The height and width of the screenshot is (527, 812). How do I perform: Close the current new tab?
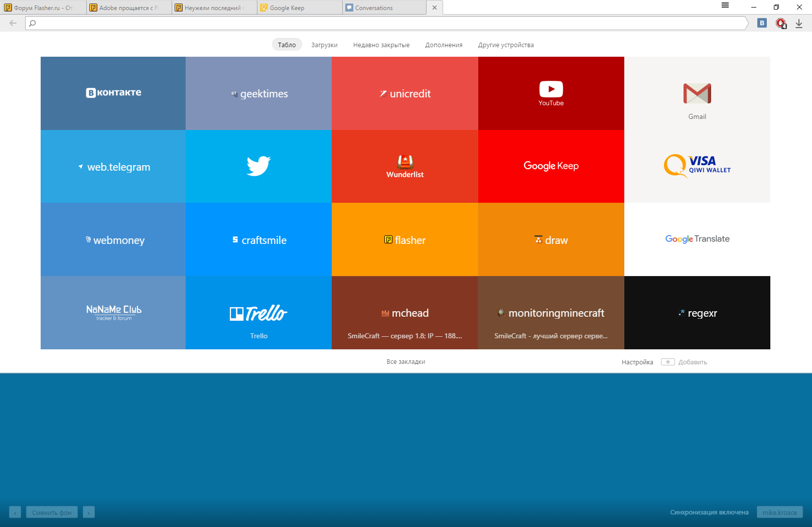point(435,8)
